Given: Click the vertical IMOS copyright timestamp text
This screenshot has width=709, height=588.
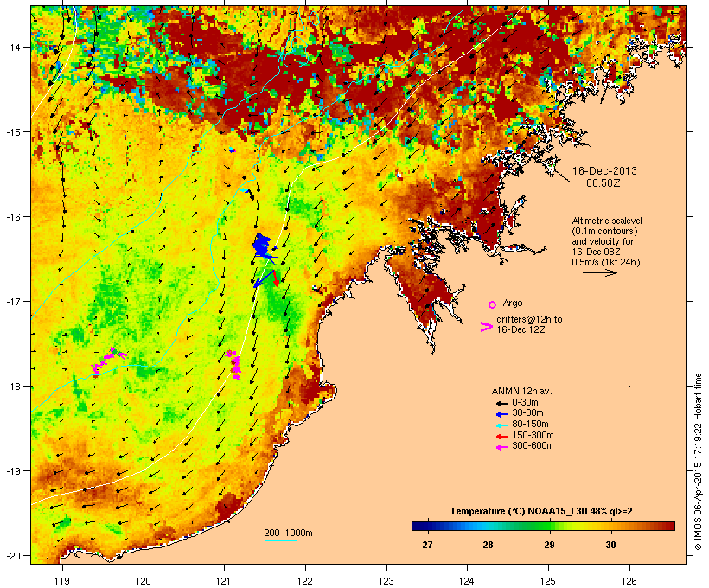Looking at the screenshot, I should (698, 462).
